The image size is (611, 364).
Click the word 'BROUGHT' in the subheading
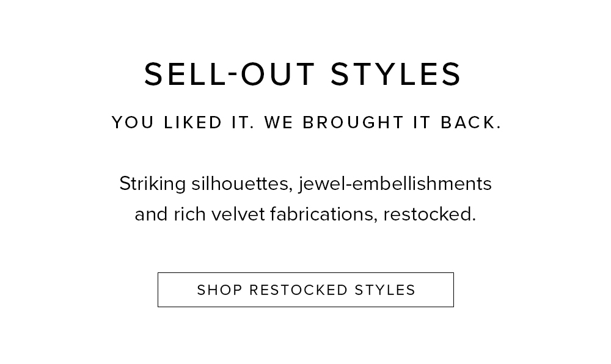click(353, 122)
